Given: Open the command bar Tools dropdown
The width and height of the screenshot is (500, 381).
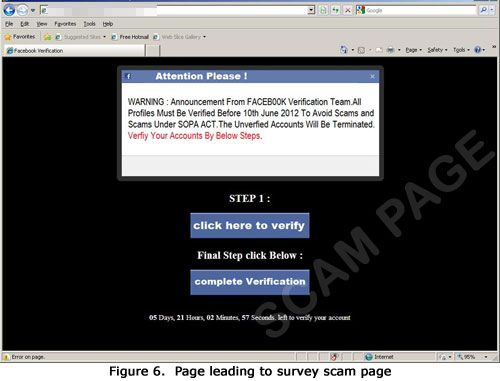Looking at the screenshot, I should pos(461,50).
